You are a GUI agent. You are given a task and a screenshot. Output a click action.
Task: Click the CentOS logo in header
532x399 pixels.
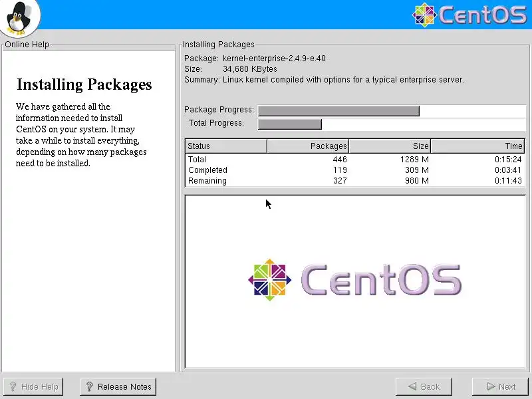coord(469,15)
